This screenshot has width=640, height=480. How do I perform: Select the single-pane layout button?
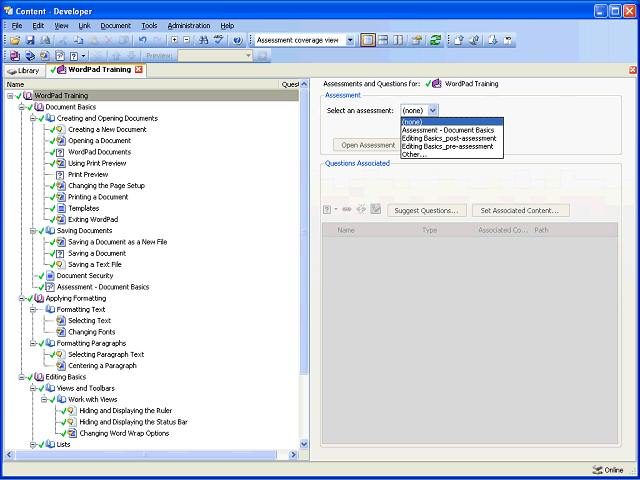[x=368, y=40]
